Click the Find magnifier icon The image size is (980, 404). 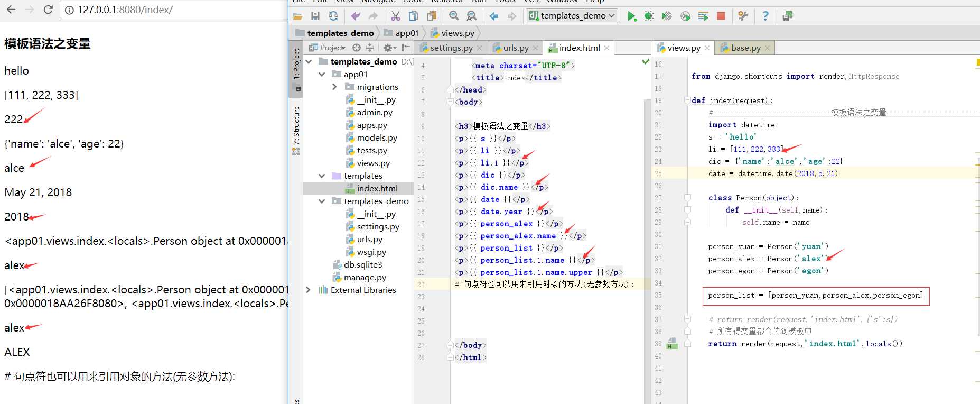point(454,16)
